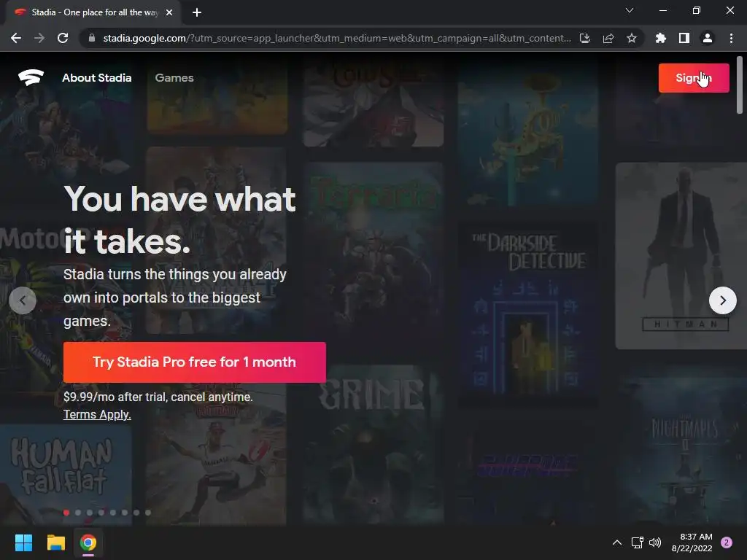Click the Hitman game cover
Screen dimensions: 747x560
[x=681, y=256]
